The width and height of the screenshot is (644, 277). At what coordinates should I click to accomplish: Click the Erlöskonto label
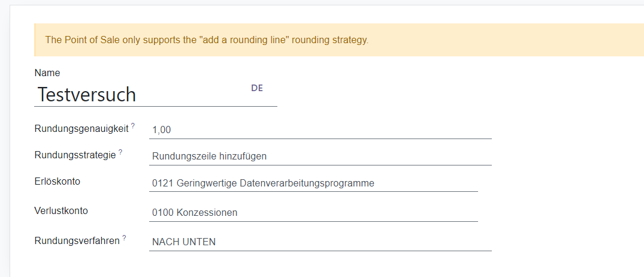click(58, 181)
